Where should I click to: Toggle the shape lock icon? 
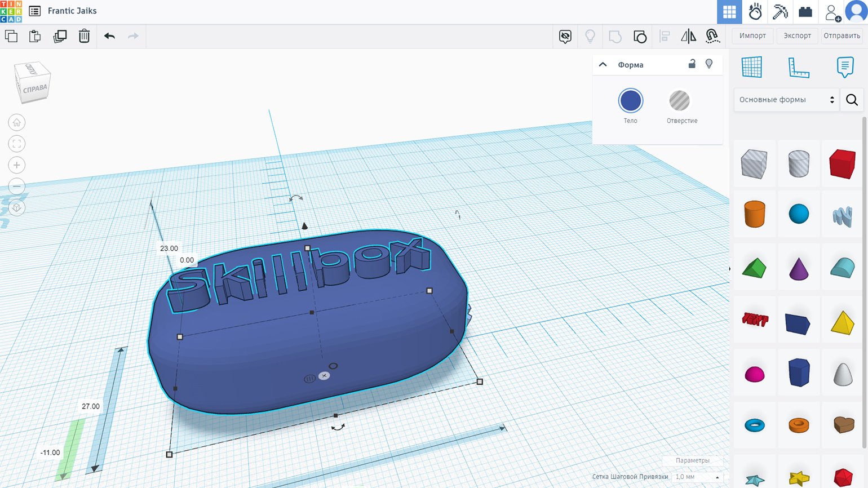tap(692, 64)
